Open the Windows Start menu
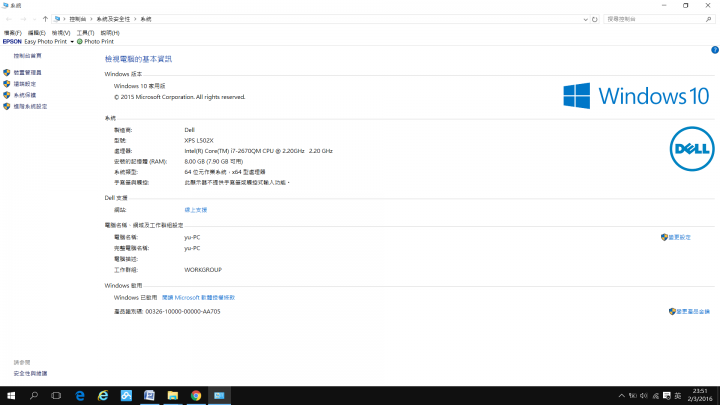This screenshot has width=720, height=405. coord(11,395)
